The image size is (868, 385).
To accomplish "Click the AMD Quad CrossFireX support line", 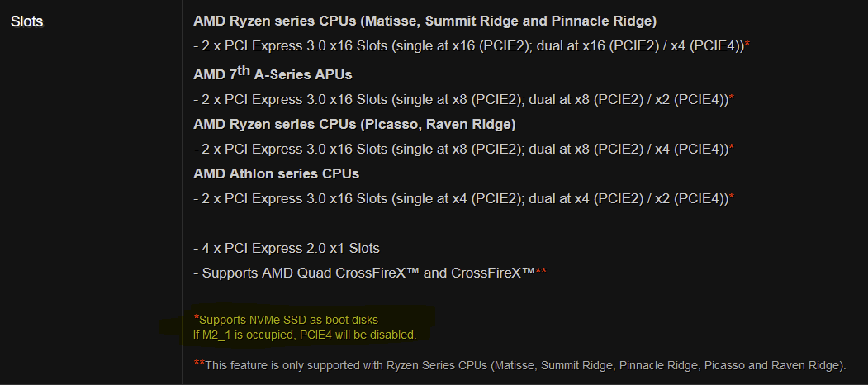I will (363, 273).
